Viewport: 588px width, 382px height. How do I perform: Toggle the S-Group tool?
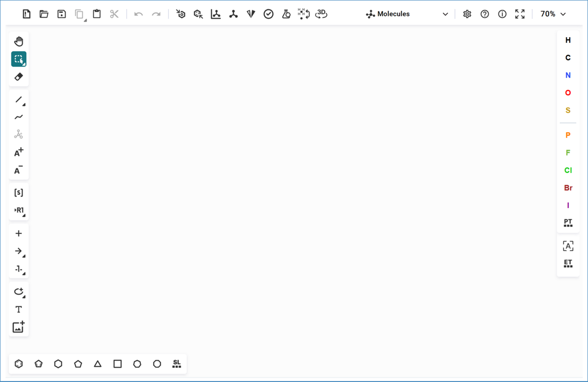coord(19,193)
